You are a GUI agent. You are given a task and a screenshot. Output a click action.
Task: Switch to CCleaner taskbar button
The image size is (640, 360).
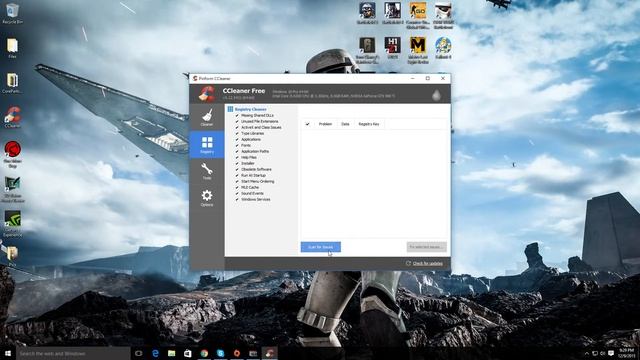coord(269,353)
